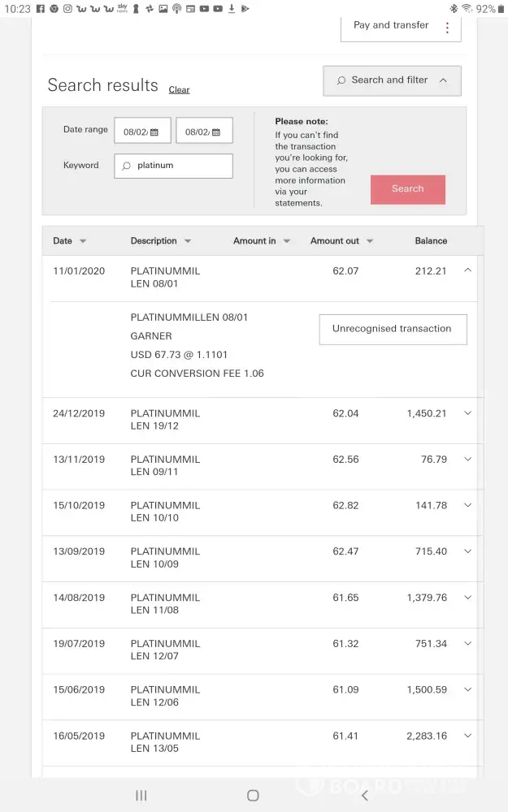508x812 pixels.
Task: Open the start date calendar icon
Action: pyautogui.click(x=154, y=132)
